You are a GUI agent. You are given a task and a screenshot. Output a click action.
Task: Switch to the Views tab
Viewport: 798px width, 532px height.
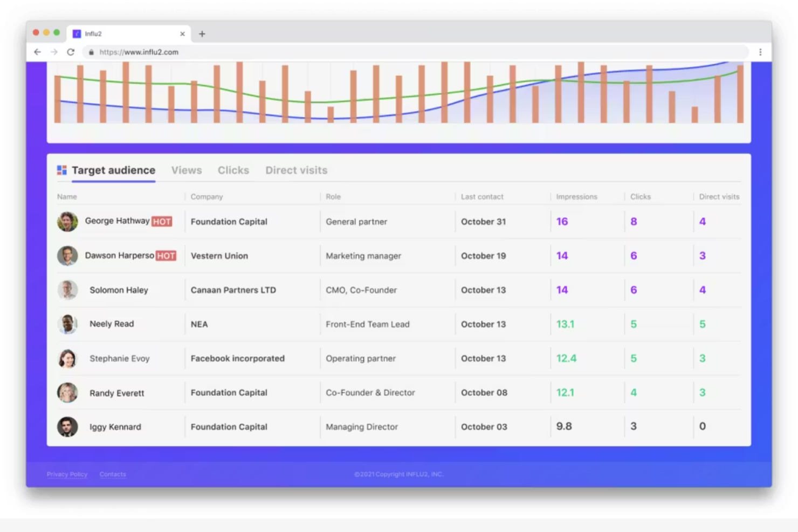coord(186,170)
